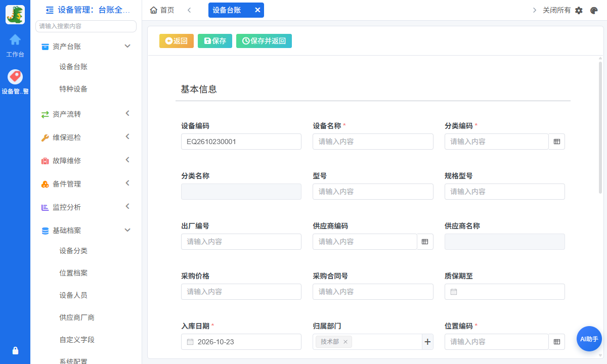607x364 pixels.
Task: Click the 位置编码 input field
Action: click(497, 342)
